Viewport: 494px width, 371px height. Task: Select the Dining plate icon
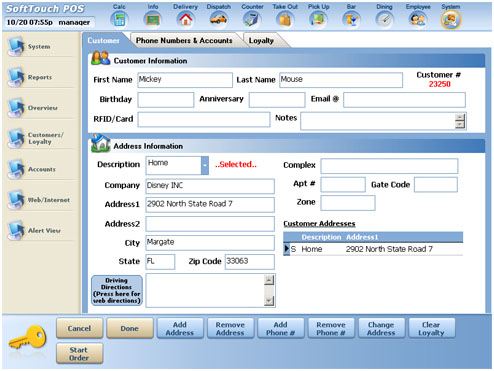point(384,19)
